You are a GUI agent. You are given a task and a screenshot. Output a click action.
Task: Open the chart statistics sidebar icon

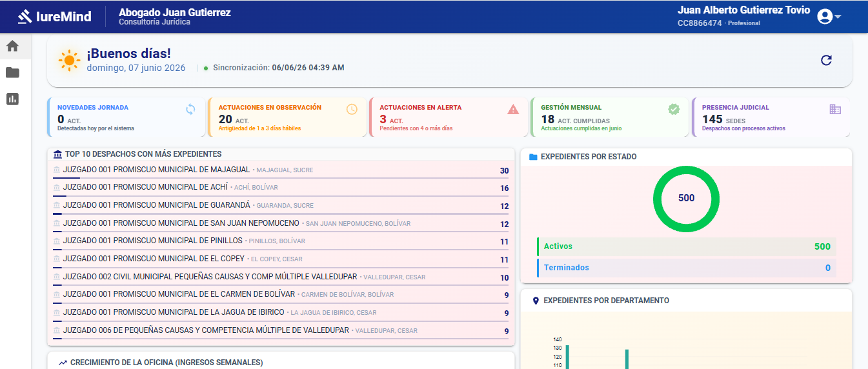[x=12, y=99]
